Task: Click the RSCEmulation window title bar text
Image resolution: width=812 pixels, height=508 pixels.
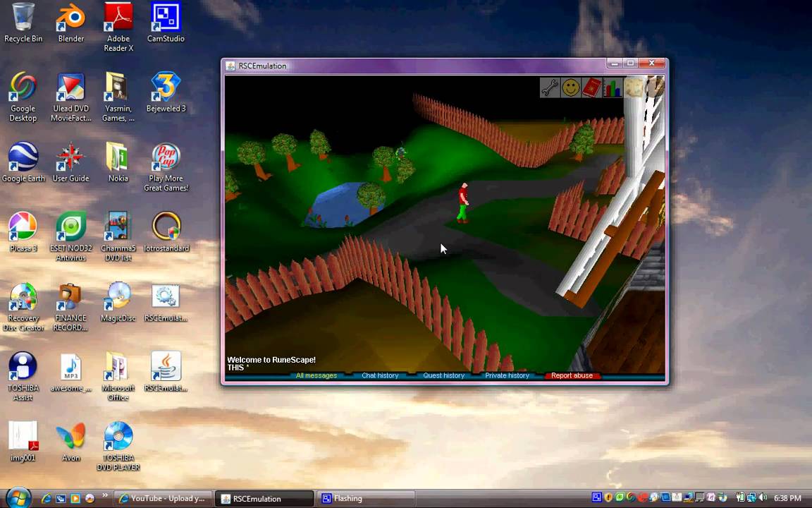Action: pos(262,66)
